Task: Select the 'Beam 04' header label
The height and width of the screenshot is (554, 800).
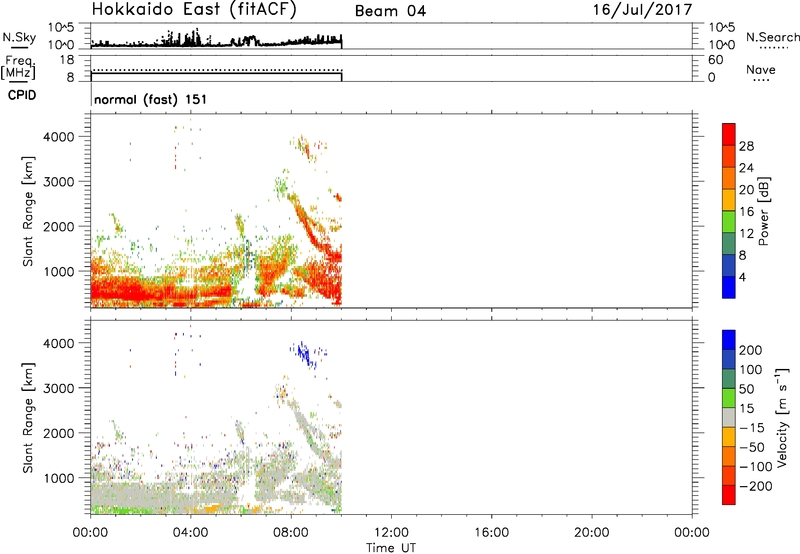Action: 390,11
